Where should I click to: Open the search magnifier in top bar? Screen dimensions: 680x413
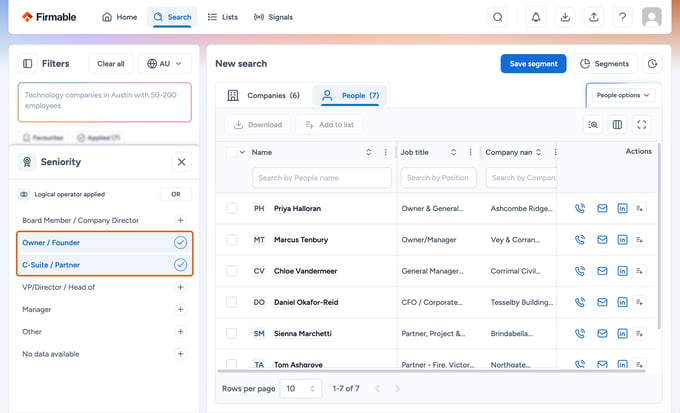[x=497, y=17]
